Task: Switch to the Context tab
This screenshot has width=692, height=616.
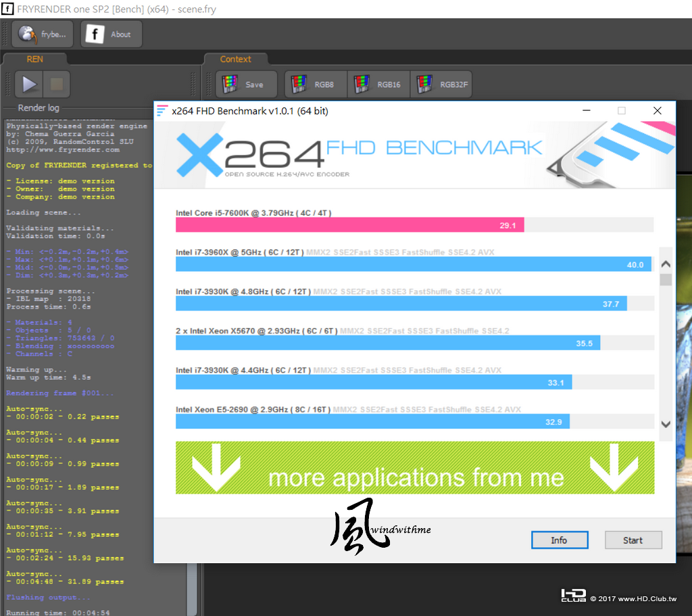Action: (235, 60)
